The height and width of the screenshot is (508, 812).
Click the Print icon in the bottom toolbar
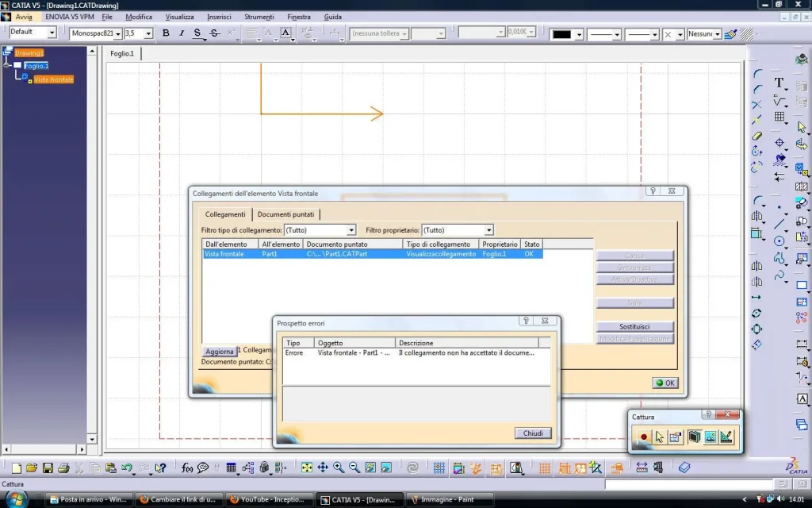tap(63, 468)
